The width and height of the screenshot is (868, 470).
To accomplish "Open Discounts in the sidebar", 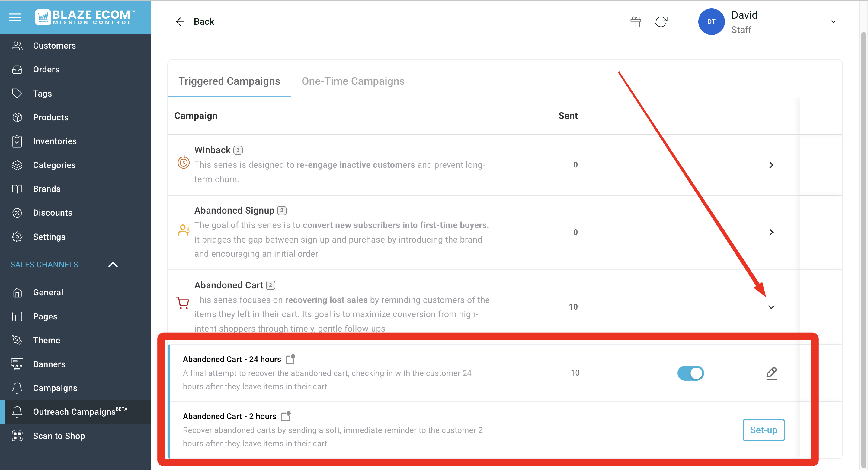I will [x=52, y=213].
